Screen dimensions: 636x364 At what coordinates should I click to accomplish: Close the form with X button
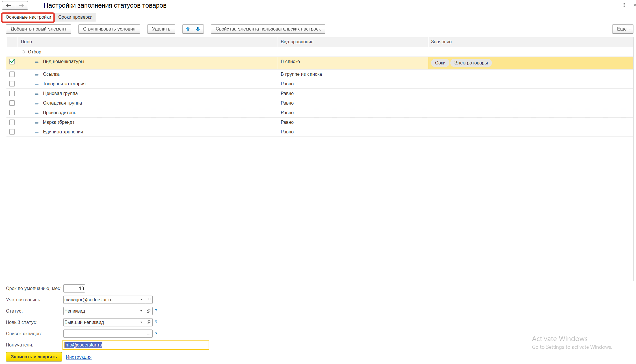pos(634,5)
